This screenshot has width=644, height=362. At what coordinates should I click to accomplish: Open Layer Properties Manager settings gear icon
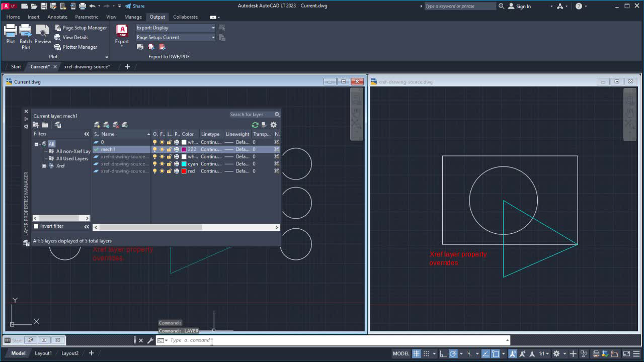coord(273,125)
